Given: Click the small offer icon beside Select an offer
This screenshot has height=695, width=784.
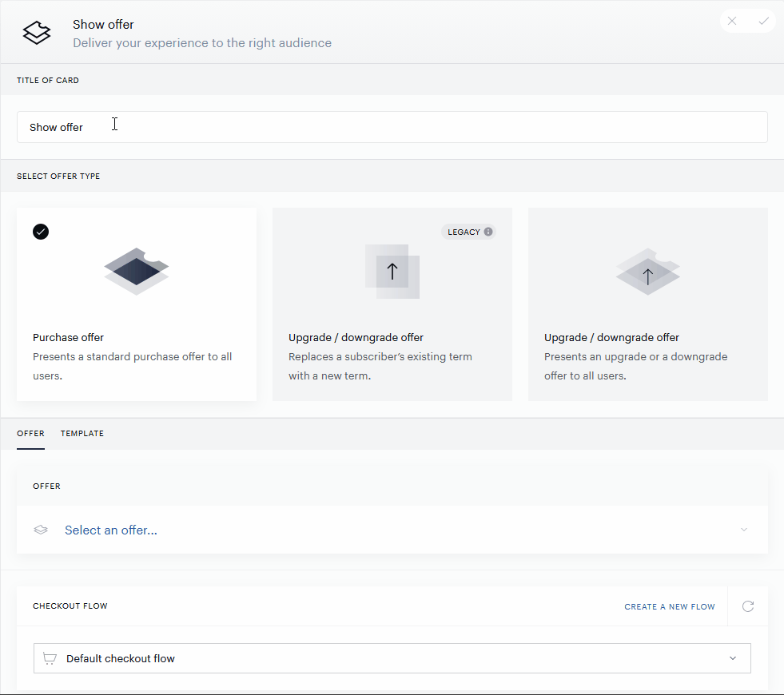Looking at the screenshot, I should point(41,530).
